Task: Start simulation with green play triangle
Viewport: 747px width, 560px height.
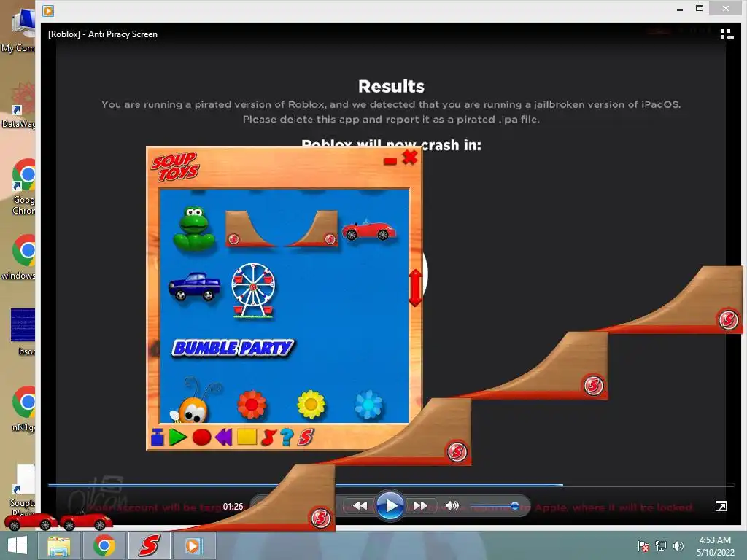Action: click(178, 437)
